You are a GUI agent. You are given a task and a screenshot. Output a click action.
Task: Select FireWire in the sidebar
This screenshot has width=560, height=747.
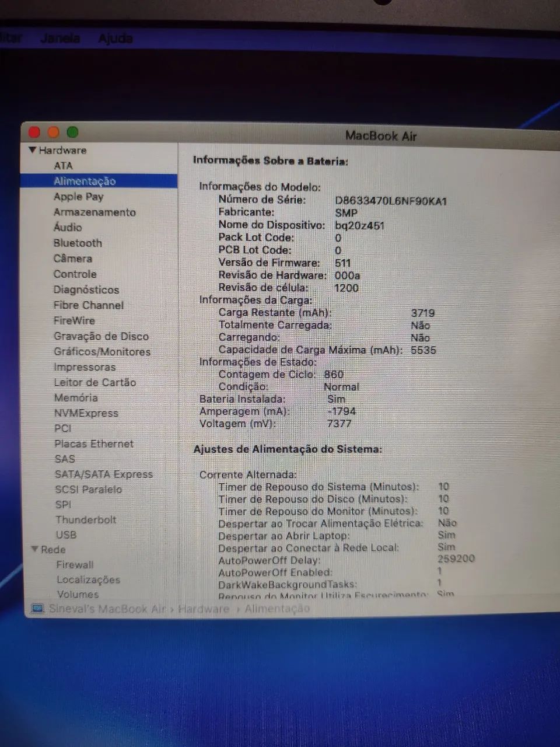[x=74, y=320]
